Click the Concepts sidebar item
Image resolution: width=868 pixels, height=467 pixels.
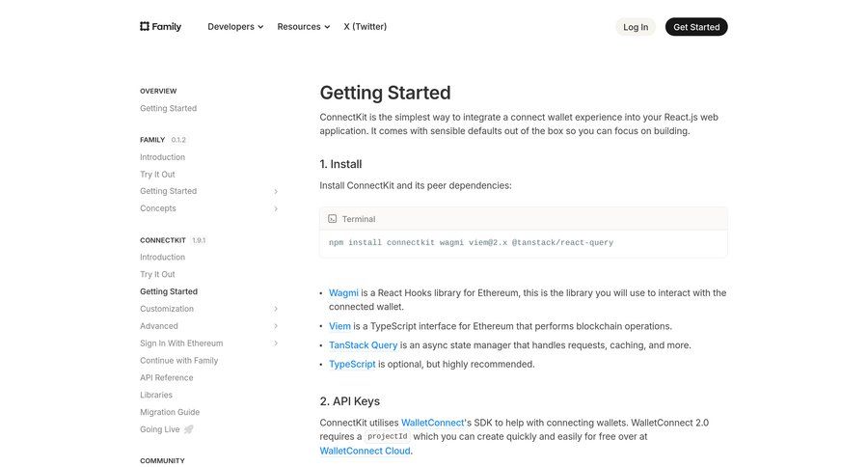click(158, 208)
